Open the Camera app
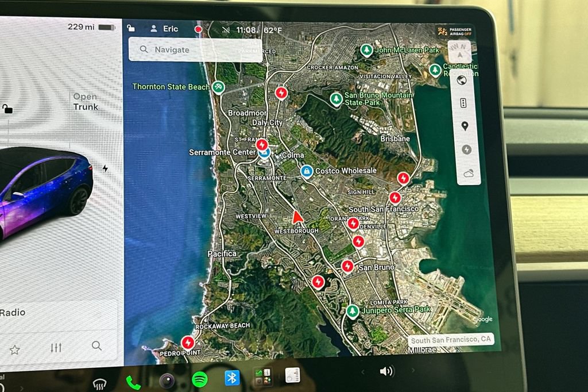The width and height of the screenshot is (588, 392). pos(167,381)
